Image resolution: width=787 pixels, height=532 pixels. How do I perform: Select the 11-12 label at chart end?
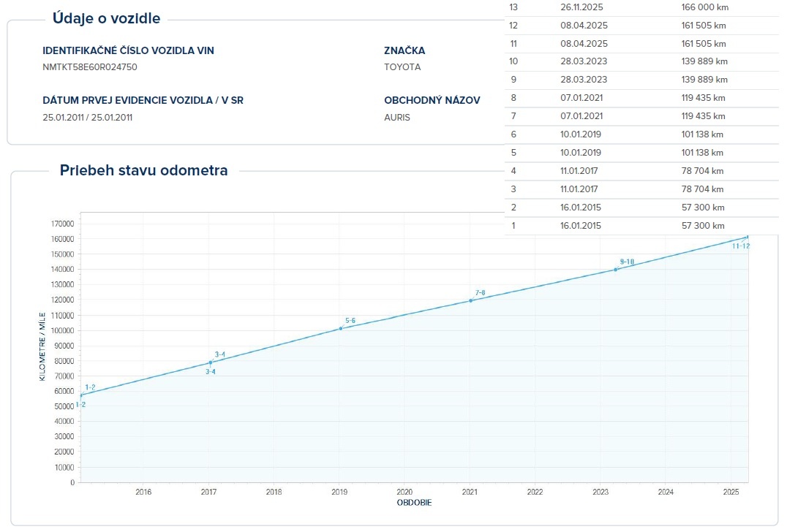pos(740,246)
